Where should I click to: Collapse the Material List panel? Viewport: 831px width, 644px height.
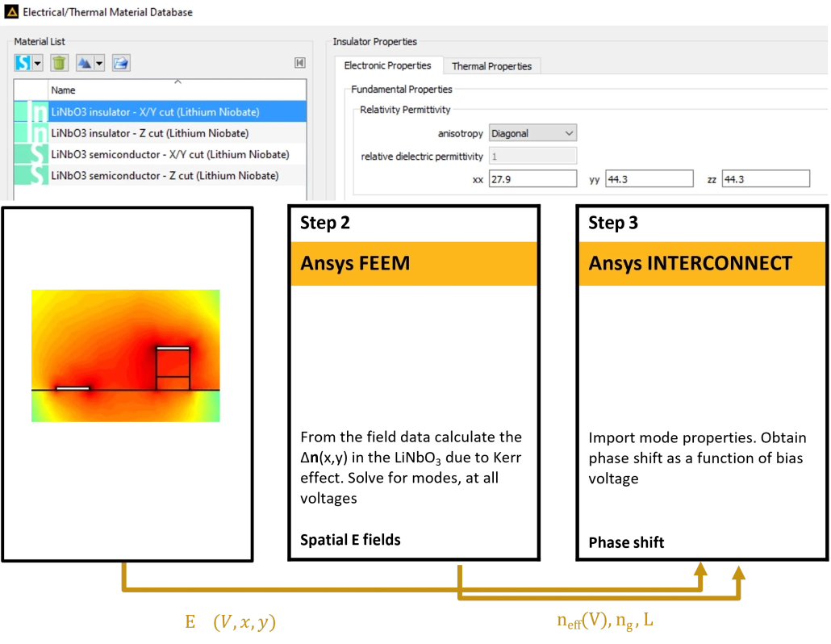pos(299,62)
